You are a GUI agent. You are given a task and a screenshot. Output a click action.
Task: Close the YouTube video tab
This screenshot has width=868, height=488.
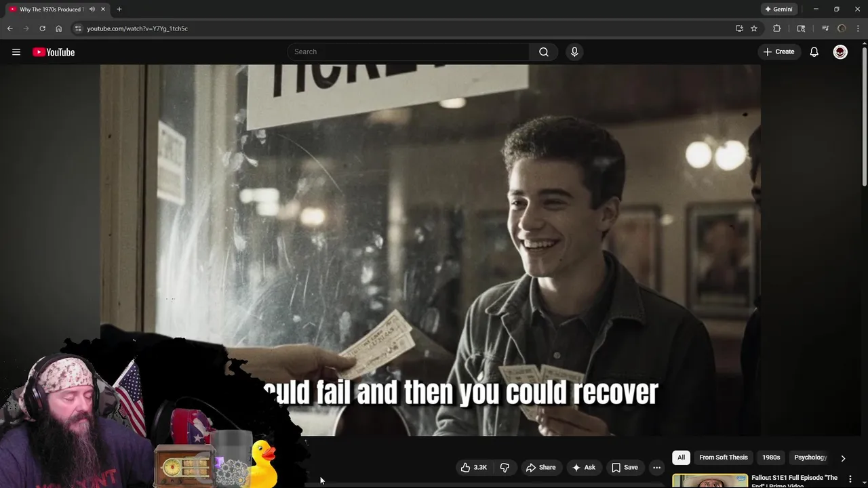pos(104,9)
